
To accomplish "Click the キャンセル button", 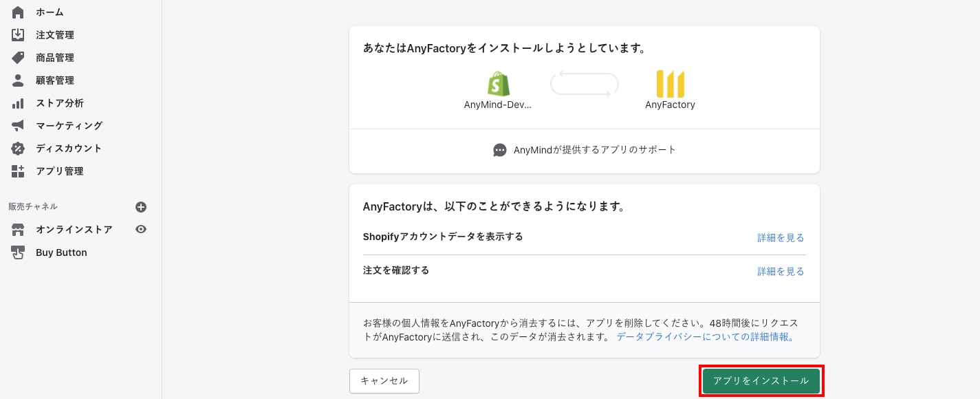I will (x=384, y=380).
